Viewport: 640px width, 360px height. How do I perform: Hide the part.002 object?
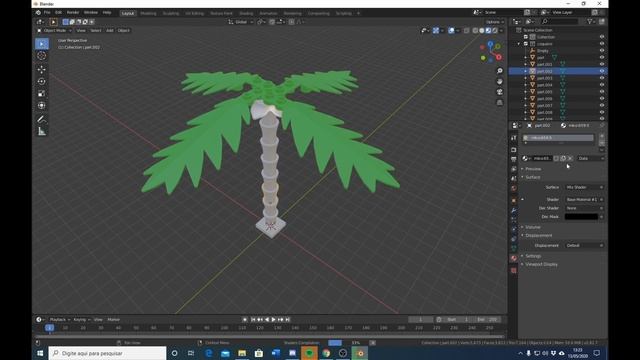click(x=602, y=71)
